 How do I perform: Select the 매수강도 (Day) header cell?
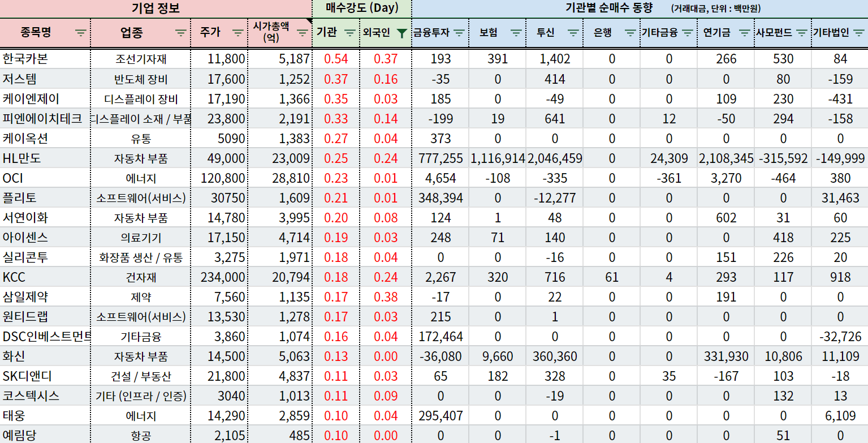click(362, 8)
